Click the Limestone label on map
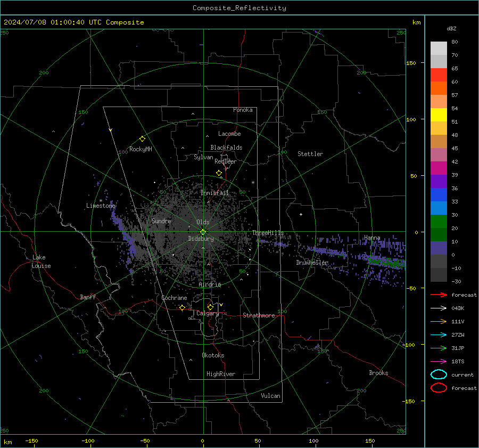 101,206
